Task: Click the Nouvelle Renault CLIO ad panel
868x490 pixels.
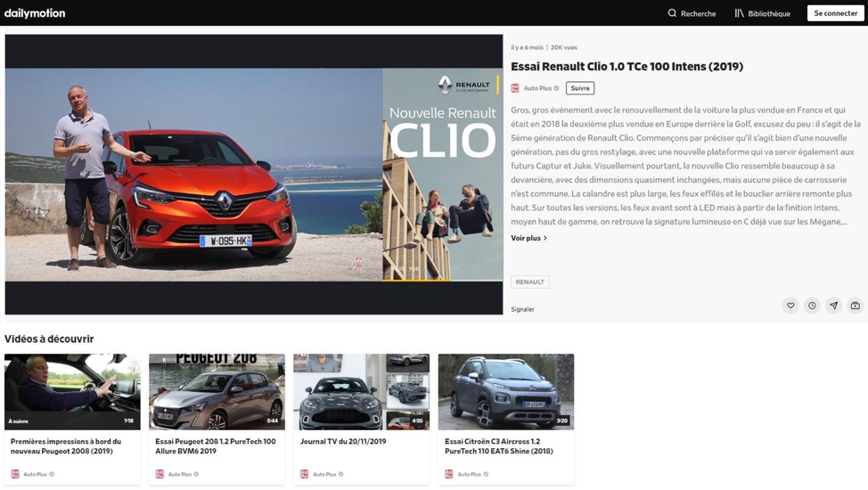Action: point(442,175)
